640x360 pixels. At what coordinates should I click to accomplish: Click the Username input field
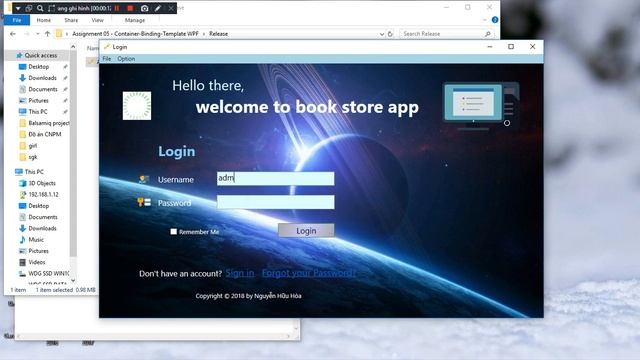(x=276, y=178)
